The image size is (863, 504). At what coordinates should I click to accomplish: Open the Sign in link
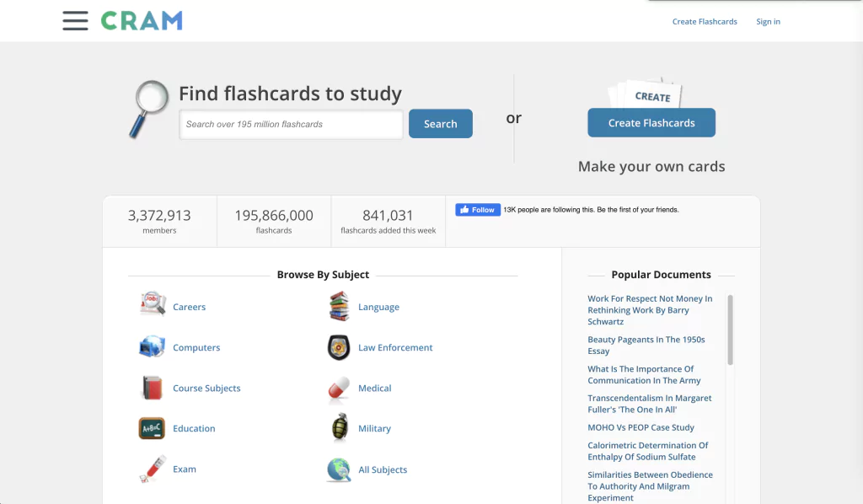click(x=768, y=21)
